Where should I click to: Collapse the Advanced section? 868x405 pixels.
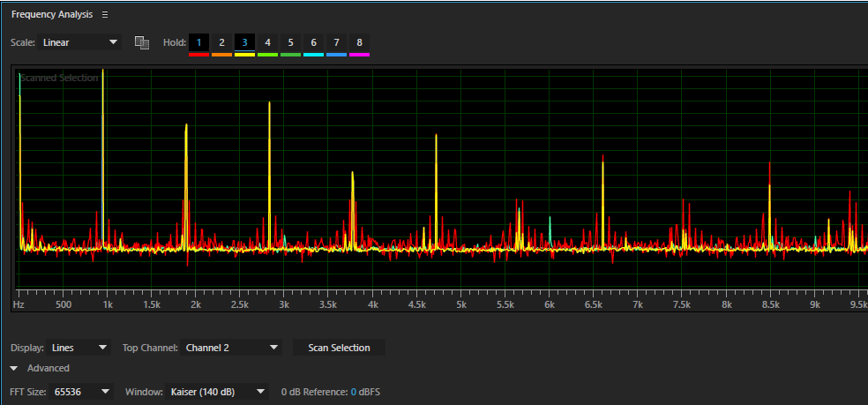pyautogui.click(x=14, y=369)
